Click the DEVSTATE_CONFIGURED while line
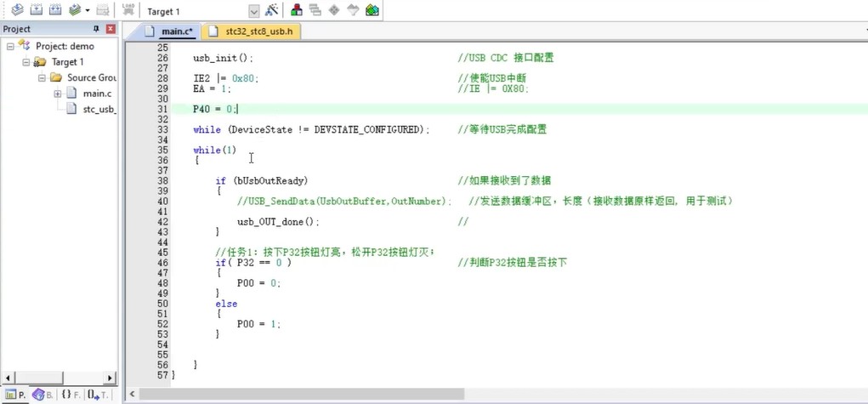The width and height of the screenshot is (868, 404). (x=312, y=129)
